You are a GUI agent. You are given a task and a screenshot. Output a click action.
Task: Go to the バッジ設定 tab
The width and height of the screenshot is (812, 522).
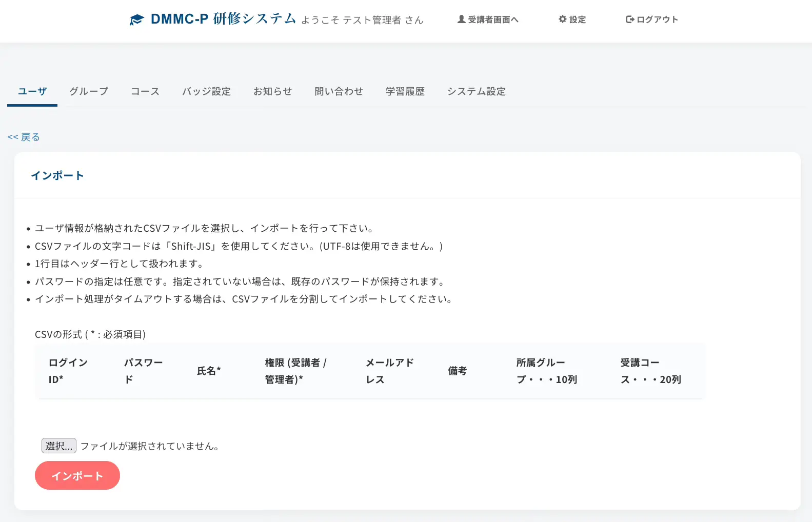point(206,91)
